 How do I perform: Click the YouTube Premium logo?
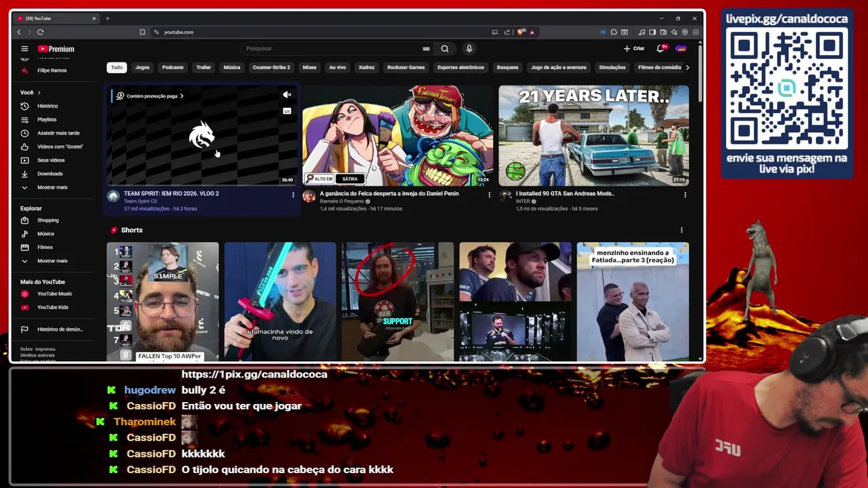click(56, 49)
